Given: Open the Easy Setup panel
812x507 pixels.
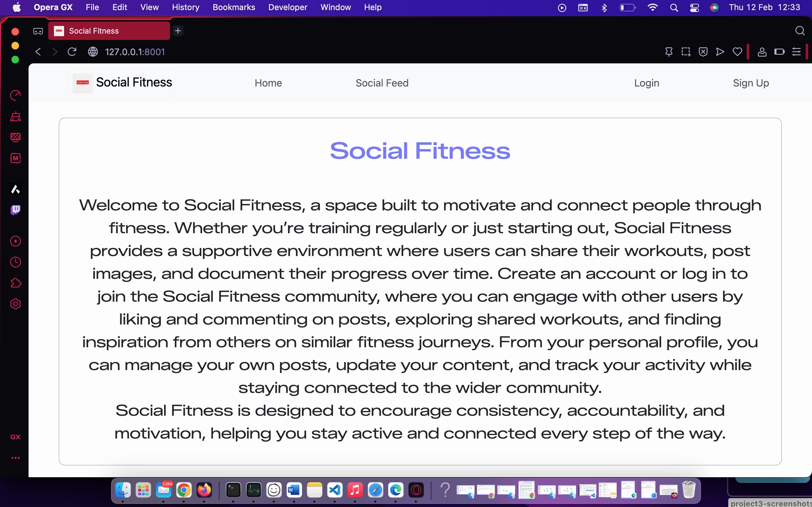Looking at the screenshot, I should pyautogui.click(x=796, y=51).
